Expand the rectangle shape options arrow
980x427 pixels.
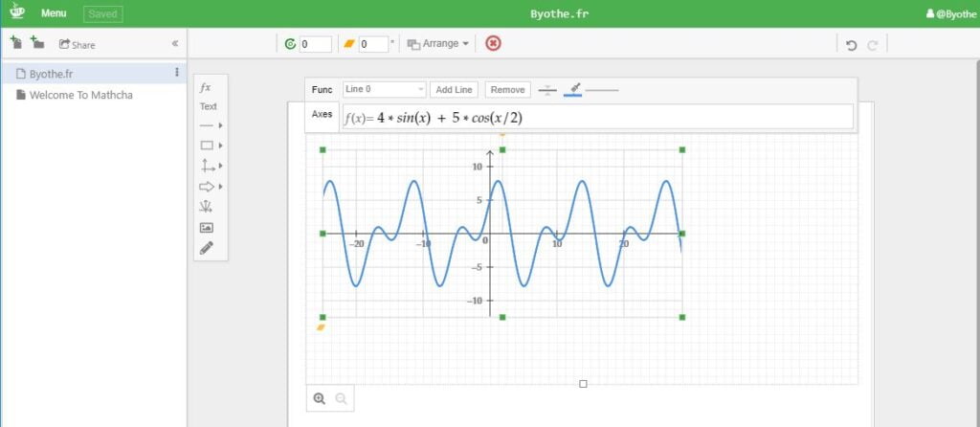[x=221, y=146]
